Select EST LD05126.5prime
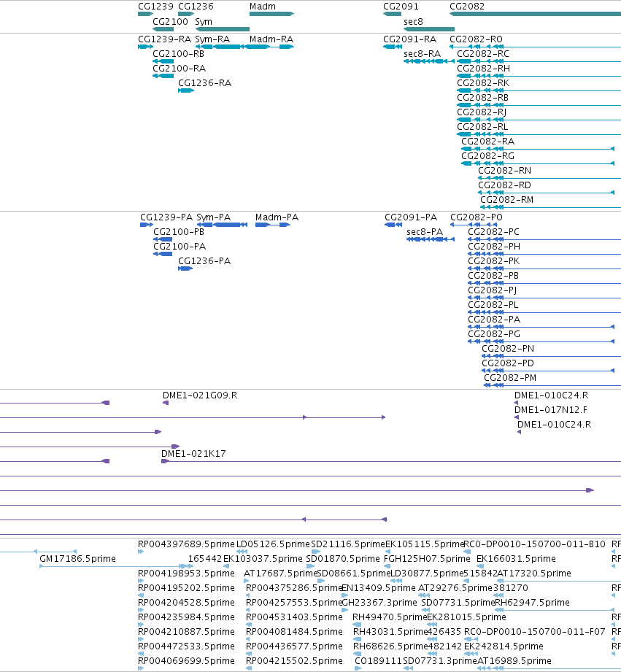The image size is (621, 672). [273, 544]
